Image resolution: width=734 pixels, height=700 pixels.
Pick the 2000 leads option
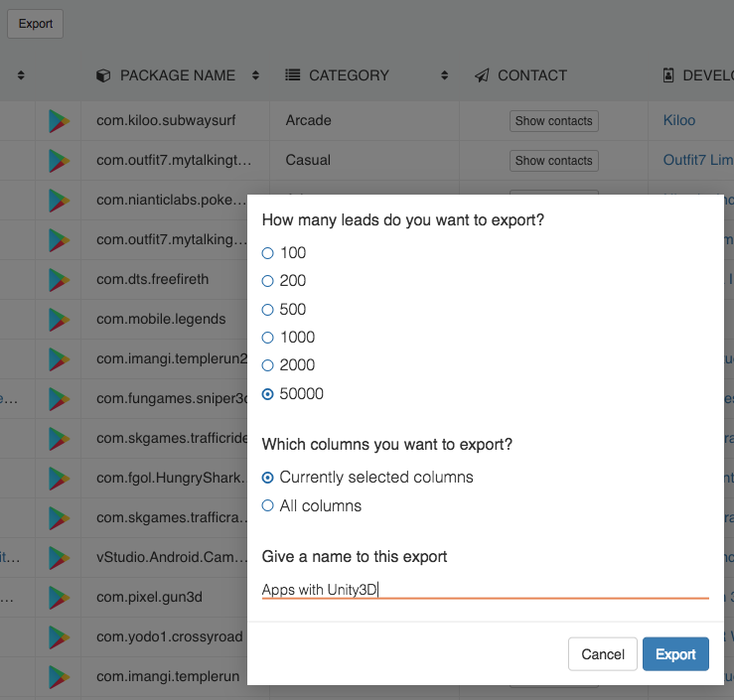click(267, 365)
